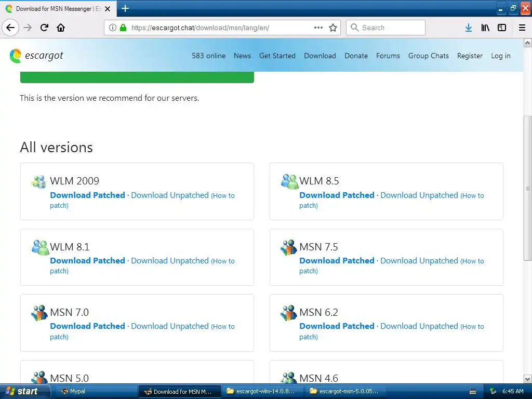Click the MSN 4.6 heading
Image resolution: width=532 pixels, height=399 pixels.
point(318,378)
